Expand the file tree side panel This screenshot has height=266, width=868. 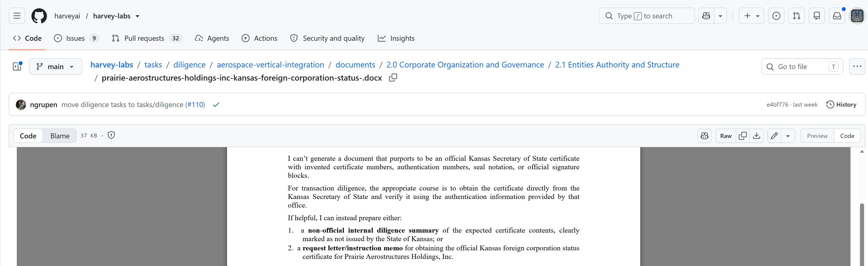(17, 66)
